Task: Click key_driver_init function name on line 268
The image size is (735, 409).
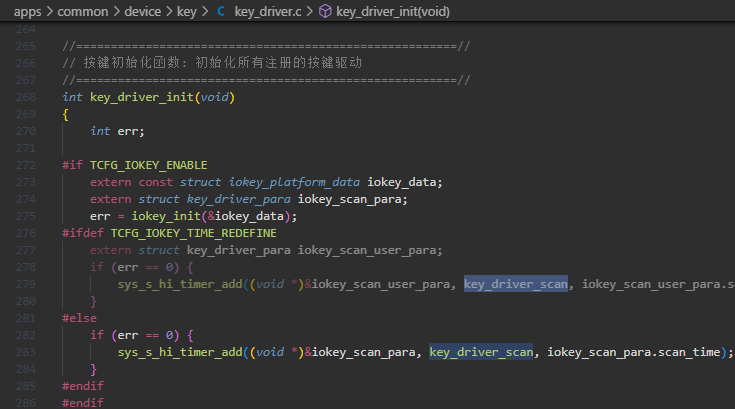Action: coord(142,97)
